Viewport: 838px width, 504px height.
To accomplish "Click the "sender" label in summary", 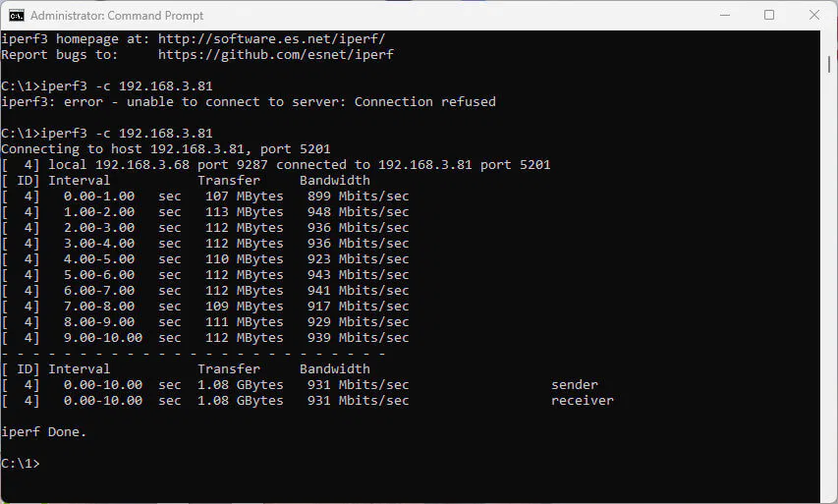I will [x=575, y=385].
